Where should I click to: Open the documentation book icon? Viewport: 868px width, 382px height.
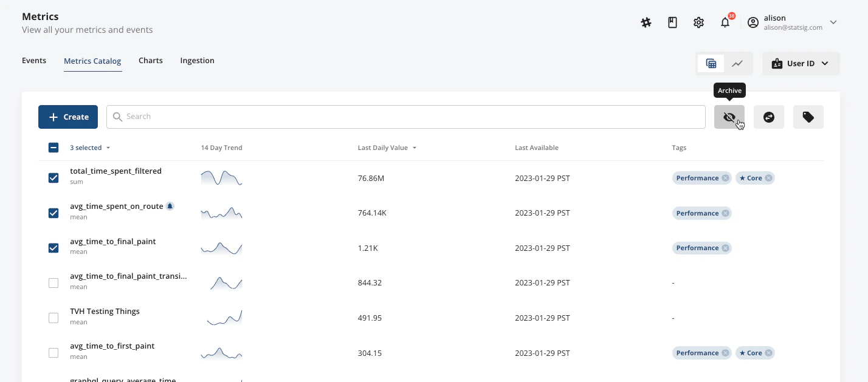tap(672, 22)
